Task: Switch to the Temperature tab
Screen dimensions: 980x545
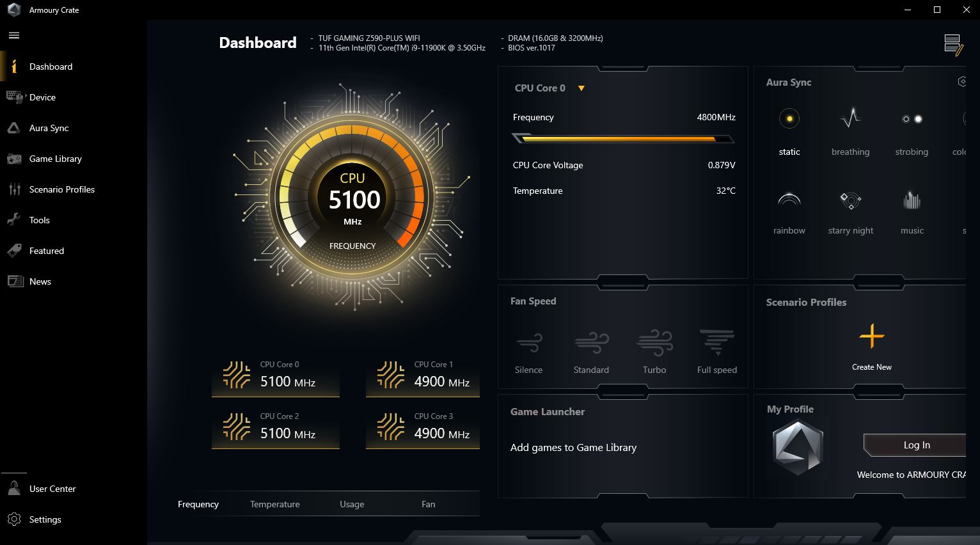Action: point(275,504)
